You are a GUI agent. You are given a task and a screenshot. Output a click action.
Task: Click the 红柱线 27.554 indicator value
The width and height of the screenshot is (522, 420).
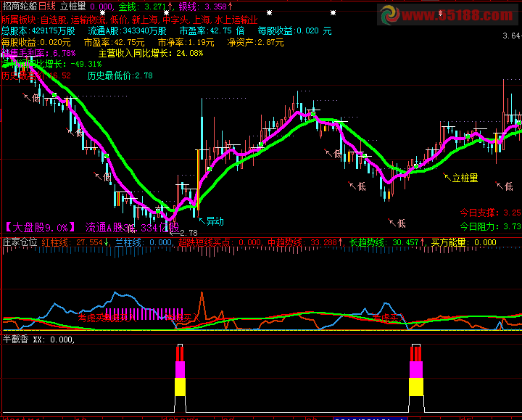(x=72, y=242)
